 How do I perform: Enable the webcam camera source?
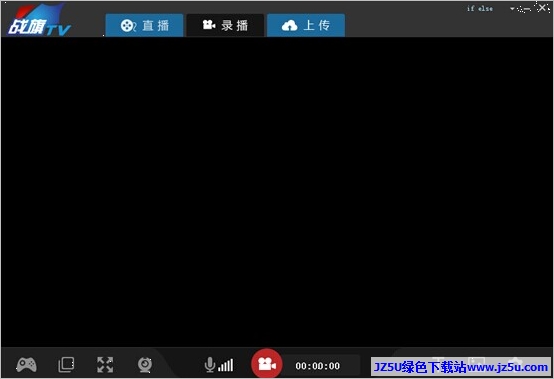[x=145, y=365]
